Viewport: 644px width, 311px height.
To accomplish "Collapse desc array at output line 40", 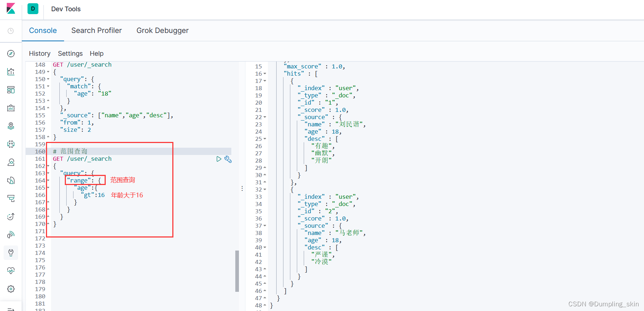I will (x=265, y=247).
